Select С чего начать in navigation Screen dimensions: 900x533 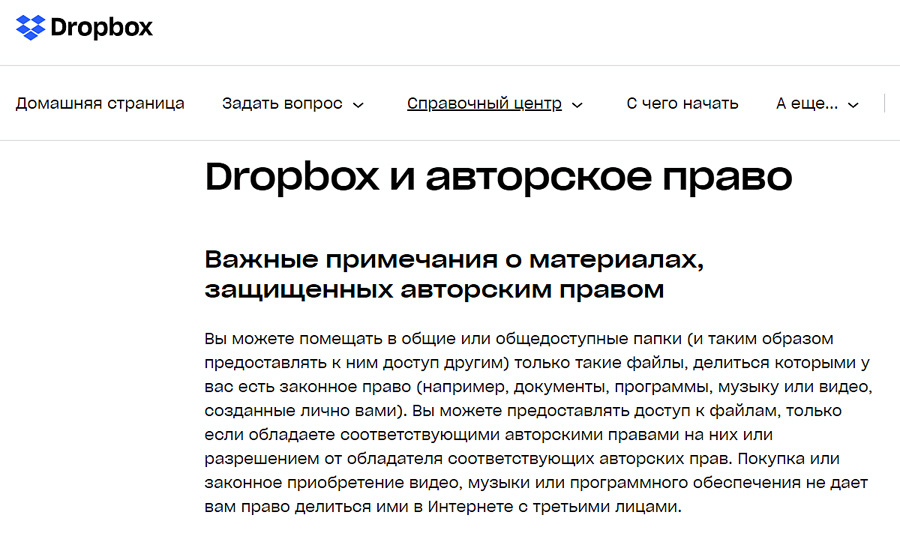(682, 103)
